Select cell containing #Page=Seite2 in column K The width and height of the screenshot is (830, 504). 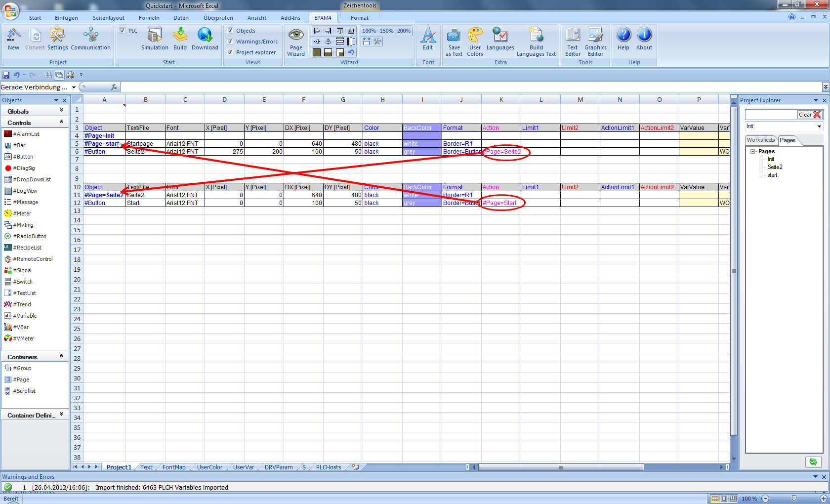tap(501, 152)
